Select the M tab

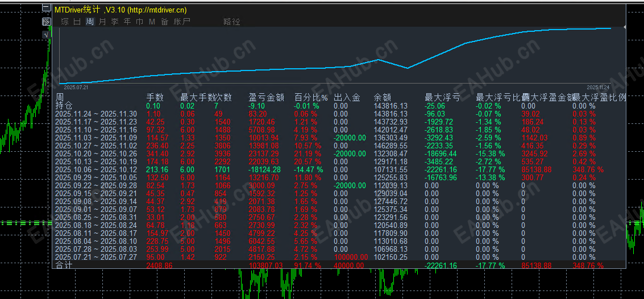tap(152, 22)
